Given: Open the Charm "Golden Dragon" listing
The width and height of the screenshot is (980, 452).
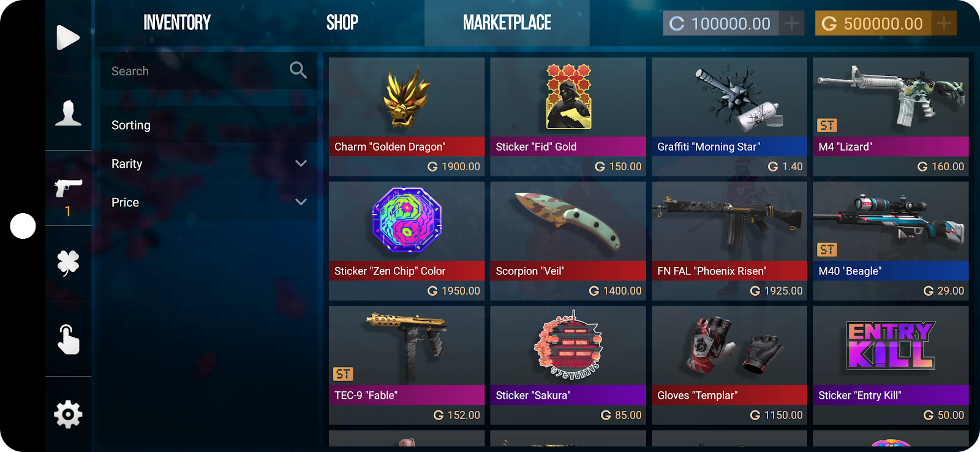Looking at the screenshot, I should (x=407, y=116).
